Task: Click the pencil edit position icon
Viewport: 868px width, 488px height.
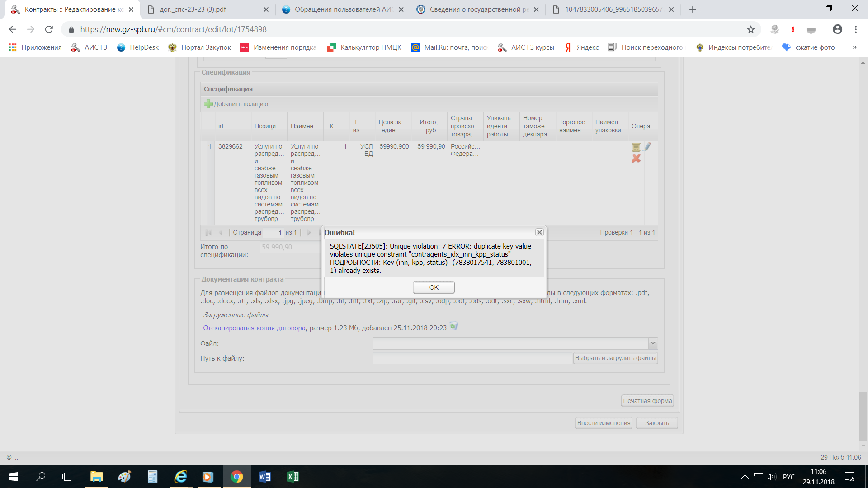Action: tap(647, 146)
